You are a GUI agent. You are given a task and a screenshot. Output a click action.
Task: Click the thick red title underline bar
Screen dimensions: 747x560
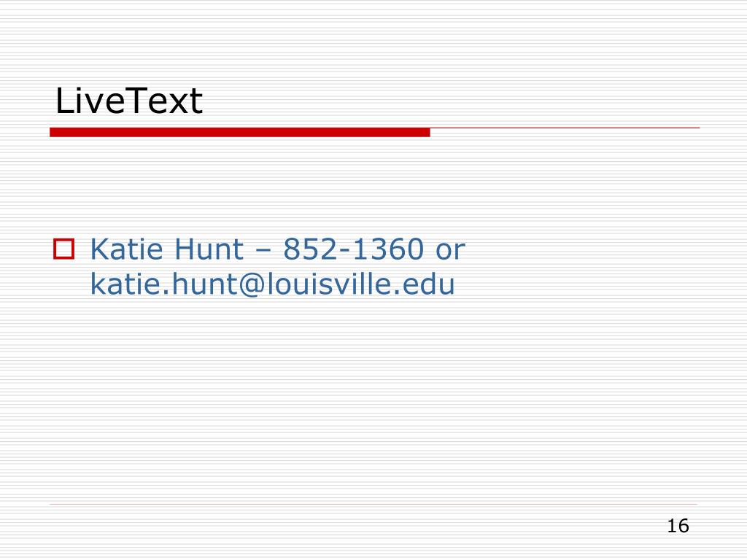(239, 132)
